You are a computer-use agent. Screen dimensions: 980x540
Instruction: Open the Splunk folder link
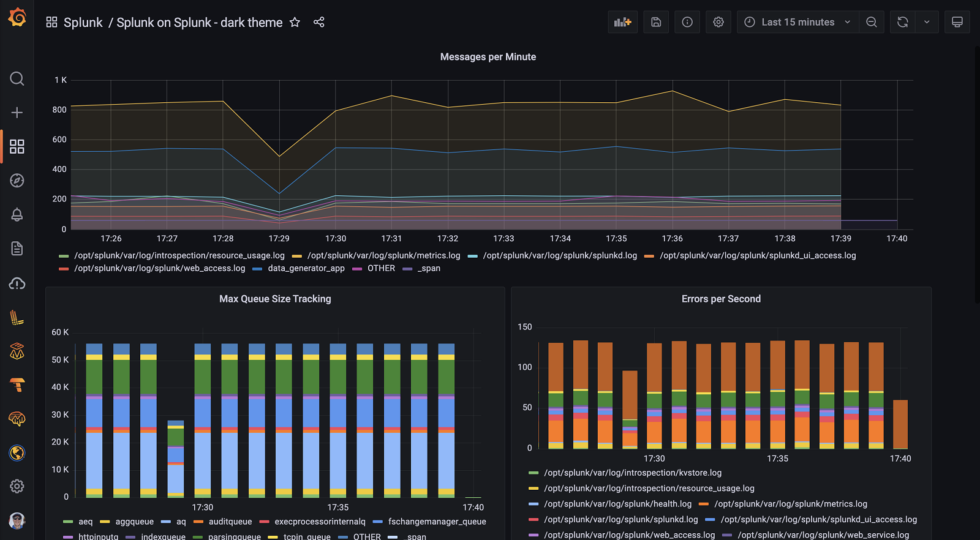pos(83,23)
